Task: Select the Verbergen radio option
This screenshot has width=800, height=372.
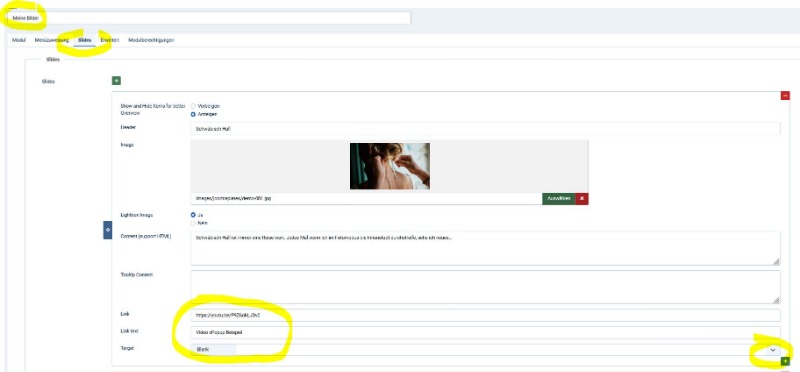Action: (193, 106)
